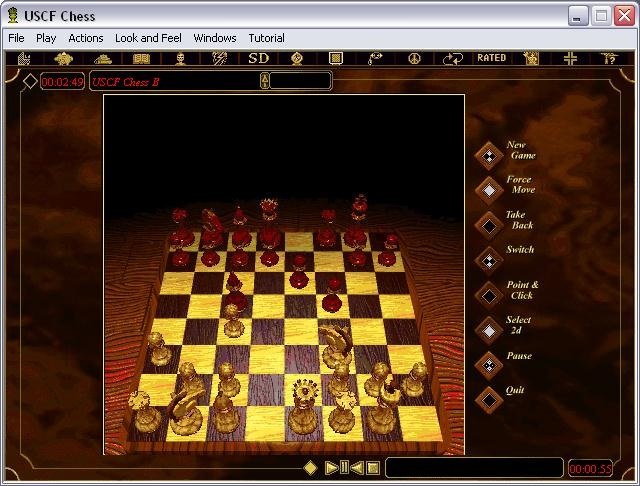Click the question mark help icon

tap(607, 58)
